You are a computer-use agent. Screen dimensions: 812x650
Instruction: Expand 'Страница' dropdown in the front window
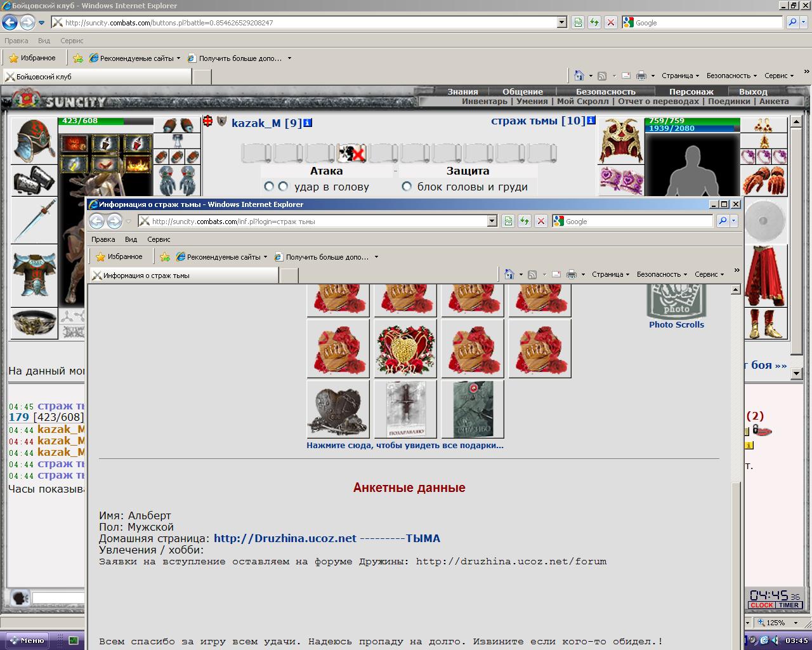point(610,274)
